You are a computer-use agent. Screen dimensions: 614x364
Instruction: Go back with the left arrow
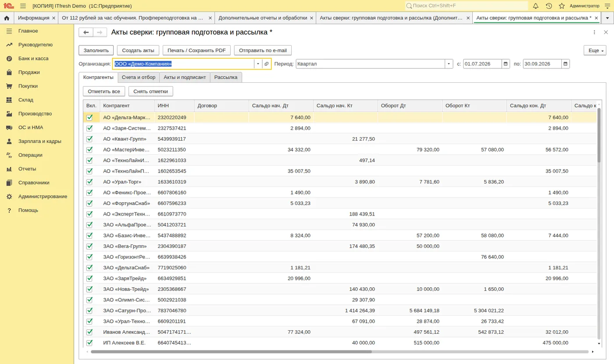coord(86,32)
